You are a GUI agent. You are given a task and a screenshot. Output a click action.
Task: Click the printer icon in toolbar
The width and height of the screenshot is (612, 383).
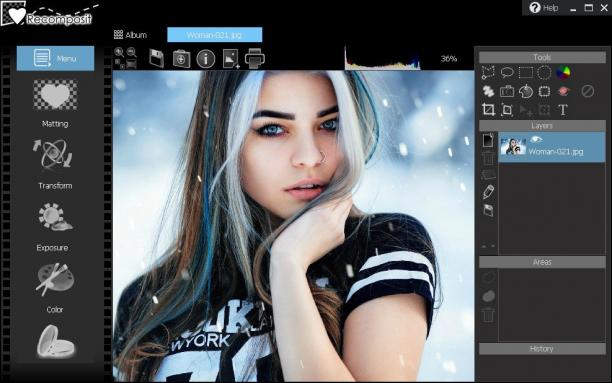(254, 59)
